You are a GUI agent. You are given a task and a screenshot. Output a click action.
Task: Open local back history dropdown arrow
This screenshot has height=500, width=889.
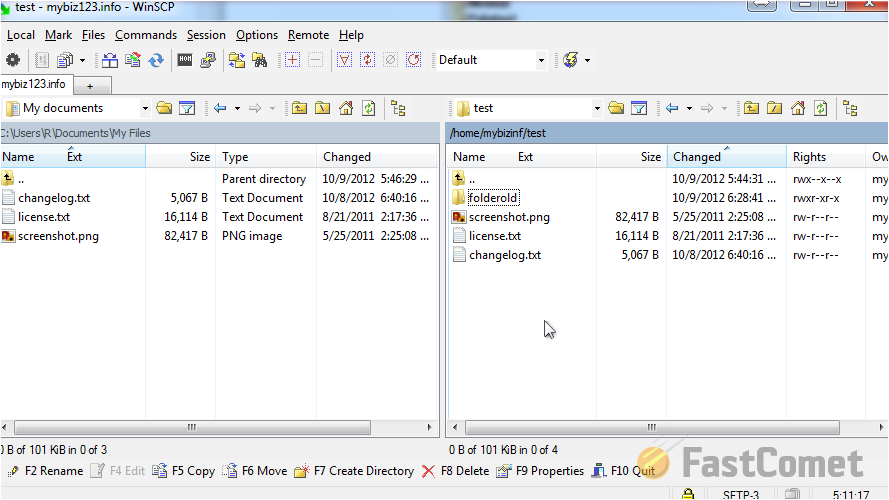(x=237, y=108)
